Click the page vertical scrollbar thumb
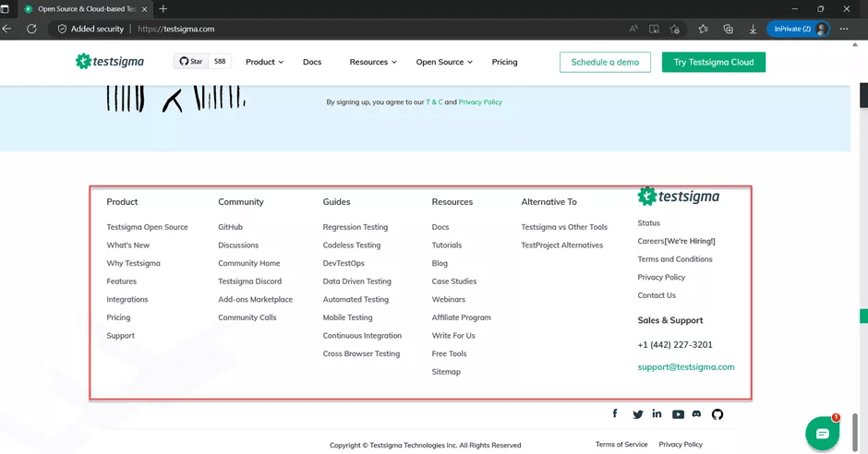The height and width of the screenshot is (454, 868). tap(857, 433)
